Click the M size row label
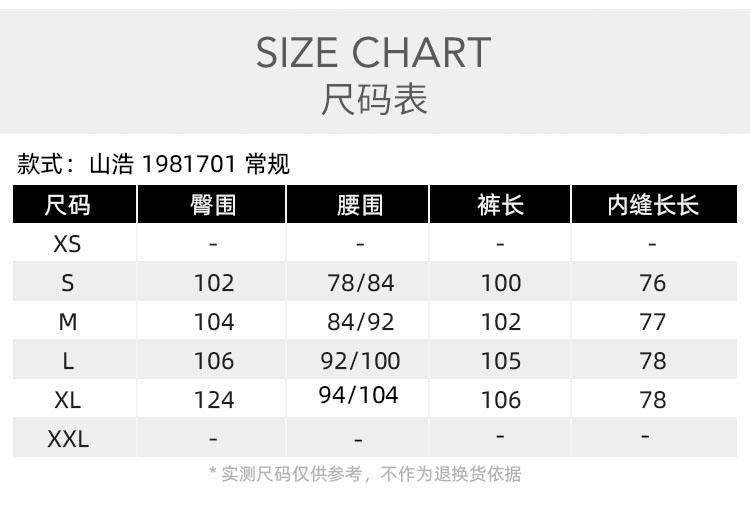 68,322
